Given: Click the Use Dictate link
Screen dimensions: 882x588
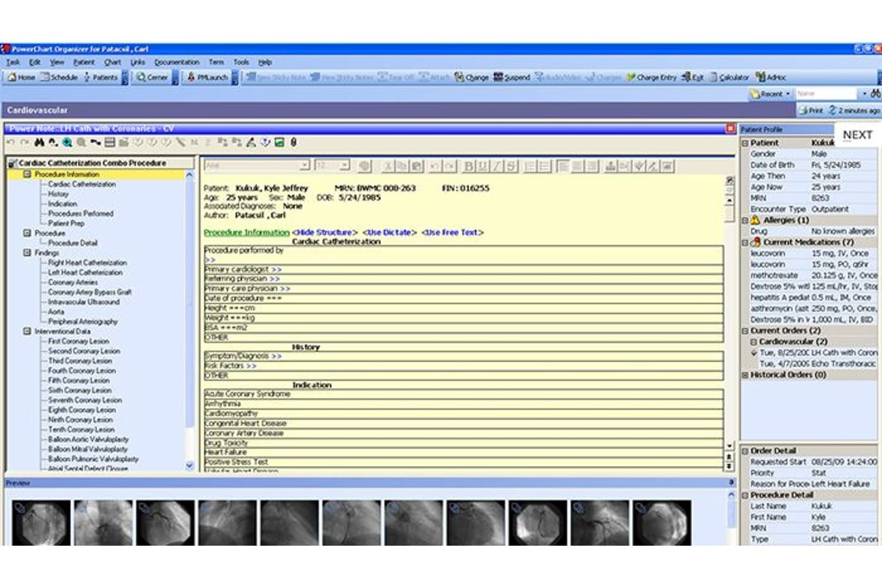Looking at the screenshot, I should [389, 232].
